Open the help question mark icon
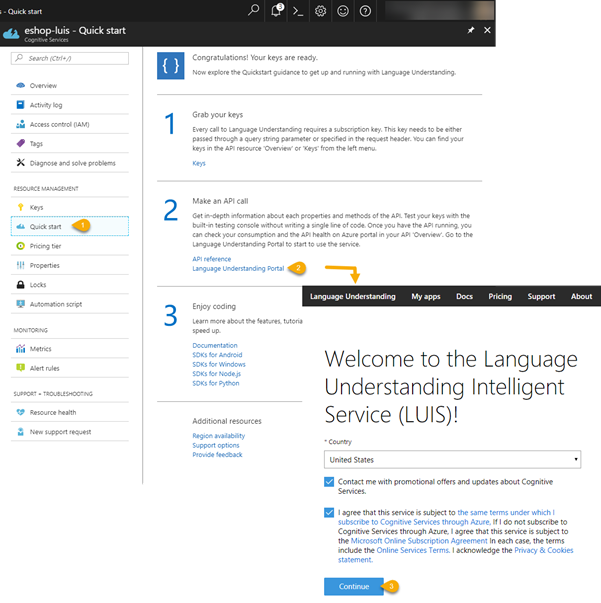The width and height of the screenshot is (601, 603). (x=365, y=11)
